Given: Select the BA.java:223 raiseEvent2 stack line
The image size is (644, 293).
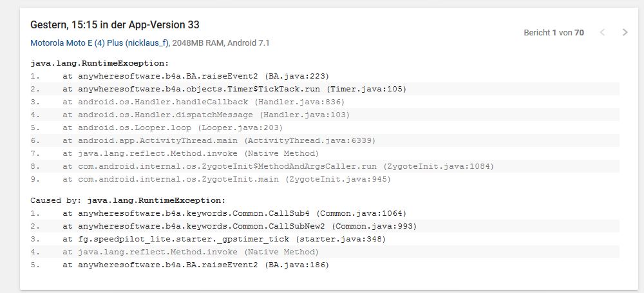Looking at the screenshot, I should point(196,76).
